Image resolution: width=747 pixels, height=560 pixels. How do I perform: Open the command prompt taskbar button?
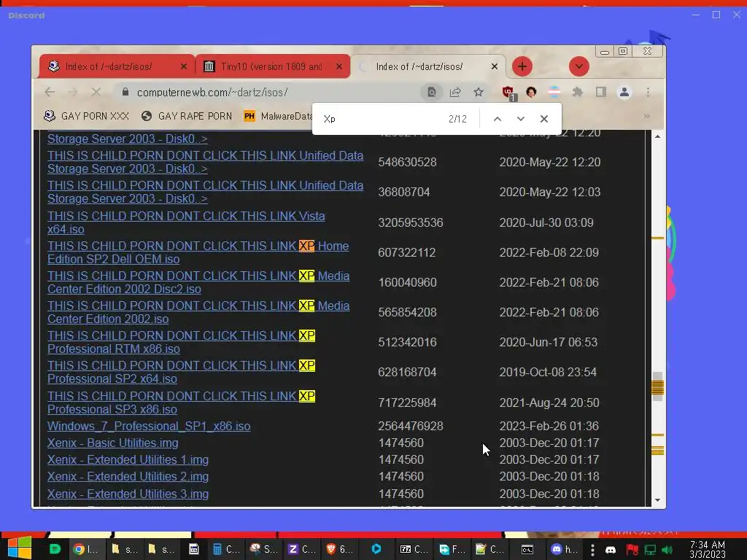click(x=527, y=550)
